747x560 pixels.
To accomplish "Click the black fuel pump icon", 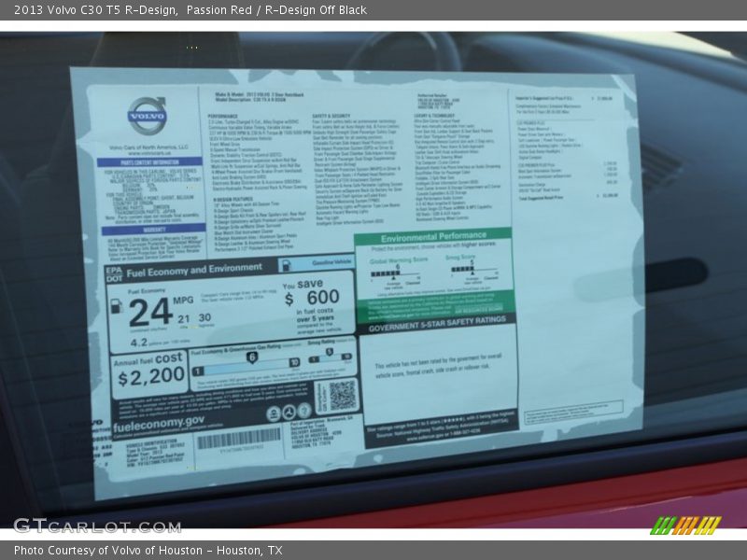I will pyautogui.click(x=116, y=305).
